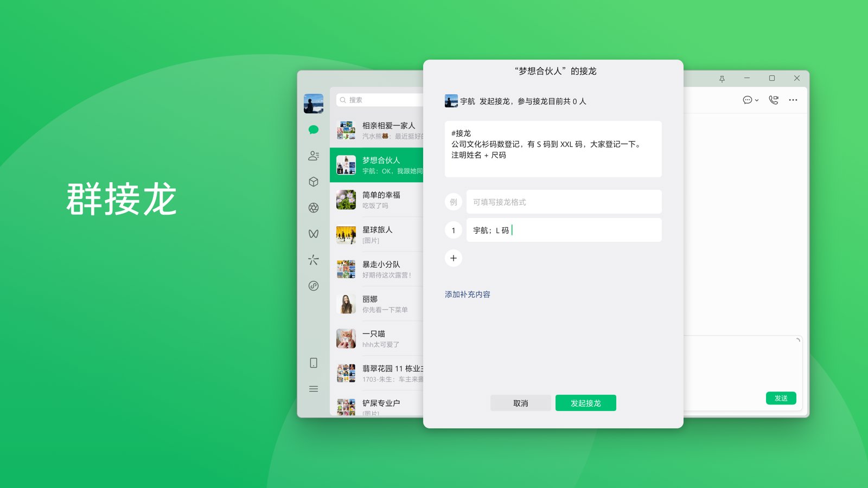
Task: Click 一只喵 cat avatar
Action: coord(346,338)
